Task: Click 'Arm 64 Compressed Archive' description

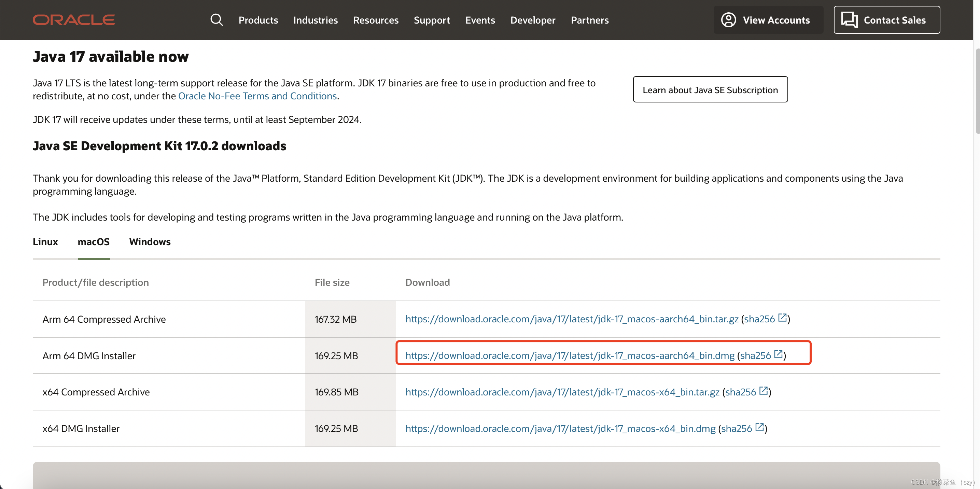Action: pyautogui.click(x=104, y=319)
